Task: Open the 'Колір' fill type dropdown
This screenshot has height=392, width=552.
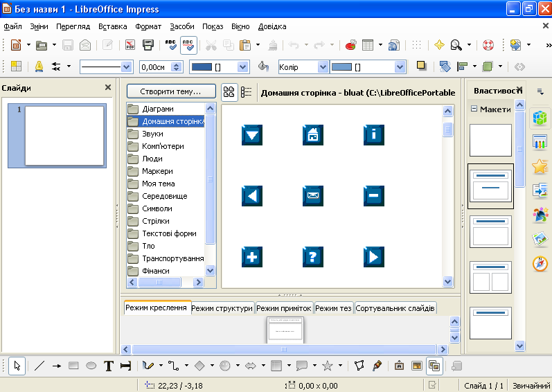Action: click(x=323, y=67)
